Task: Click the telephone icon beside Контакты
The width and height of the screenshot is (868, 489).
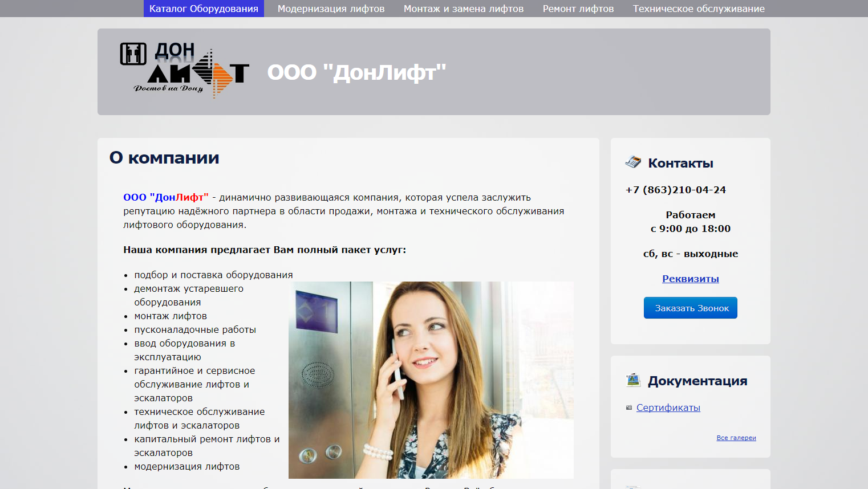Action: tap(633, 162)
